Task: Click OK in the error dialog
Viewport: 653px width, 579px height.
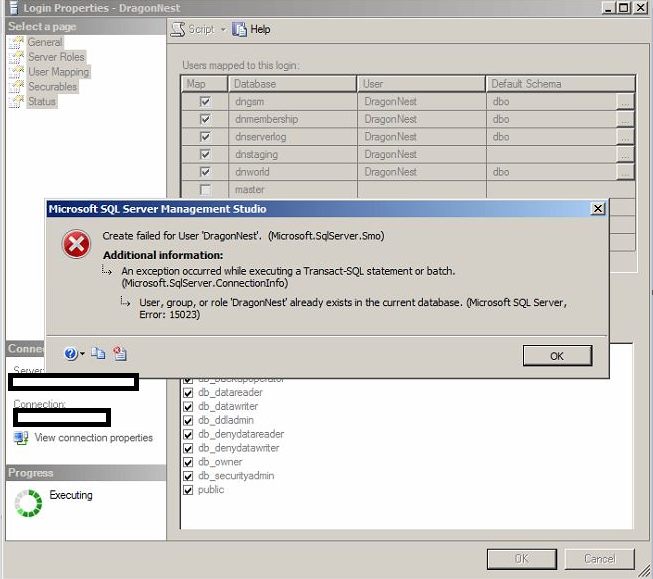Action: (x=557, y=356)
